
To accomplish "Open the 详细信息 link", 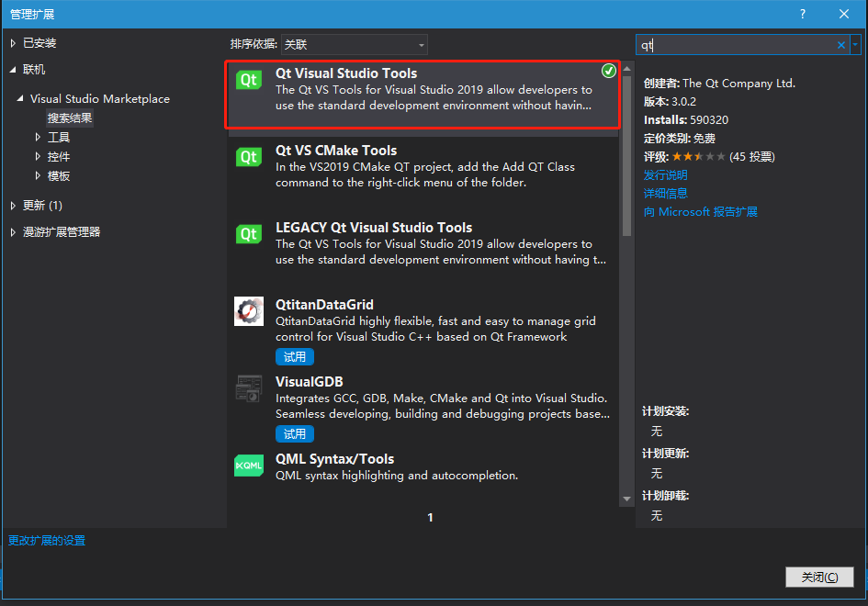I will tap(665, 193).
